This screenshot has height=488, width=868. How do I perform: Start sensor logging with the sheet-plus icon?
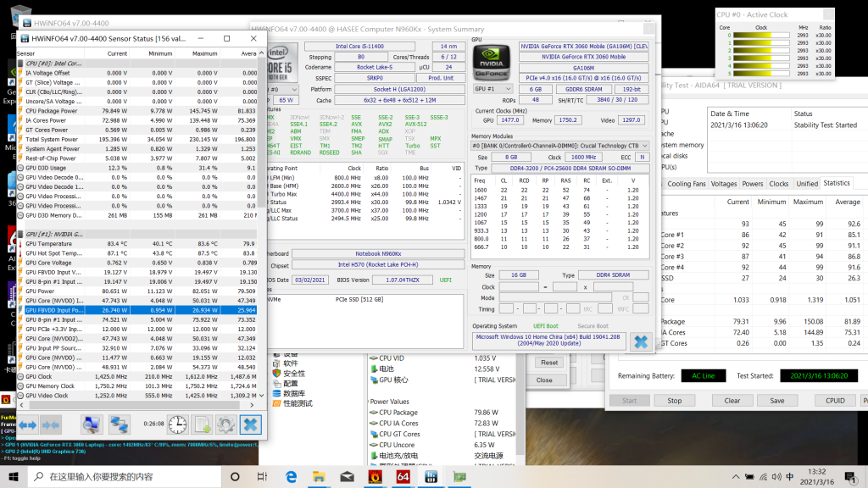click(202, 425)
